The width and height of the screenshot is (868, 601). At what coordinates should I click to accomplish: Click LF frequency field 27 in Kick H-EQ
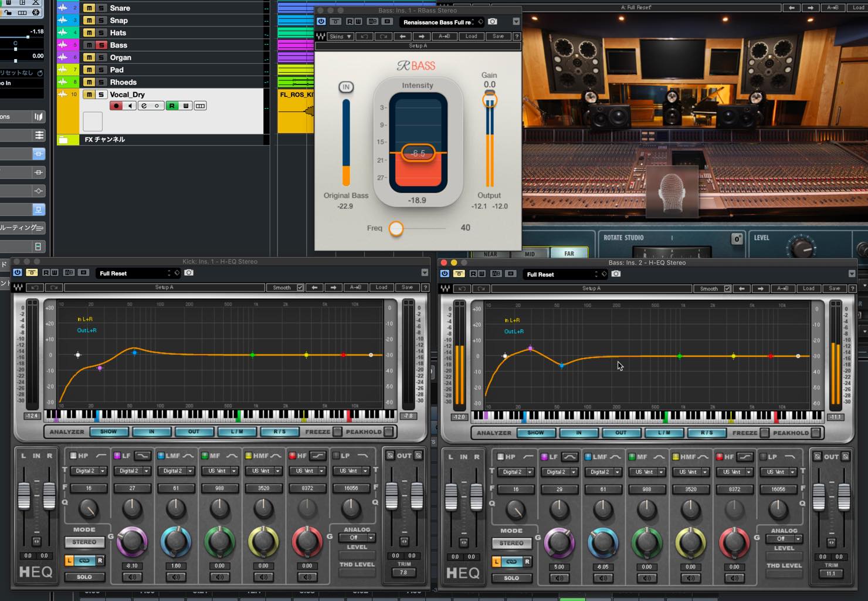(x=132, y=488)
